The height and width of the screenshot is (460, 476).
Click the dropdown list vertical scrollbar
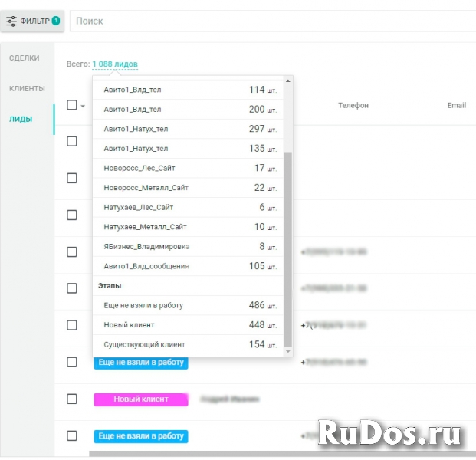pos(288,245)
